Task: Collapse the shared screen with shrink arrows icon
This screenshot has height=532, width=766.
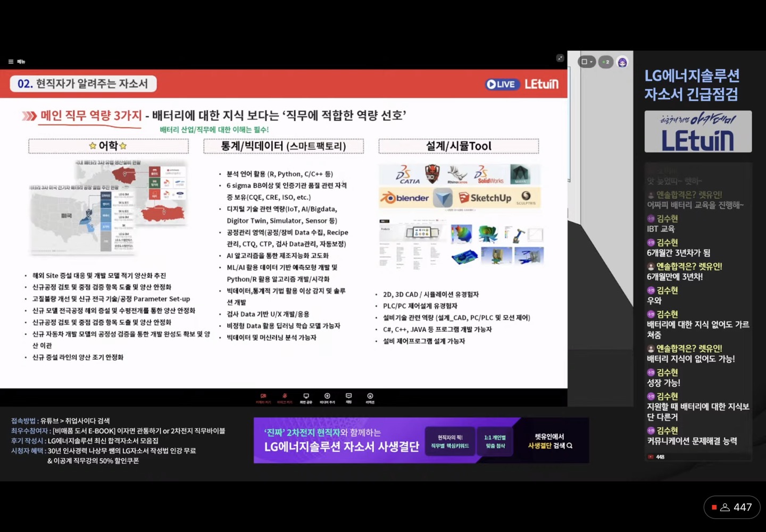Action: click(x=560, y=58)
